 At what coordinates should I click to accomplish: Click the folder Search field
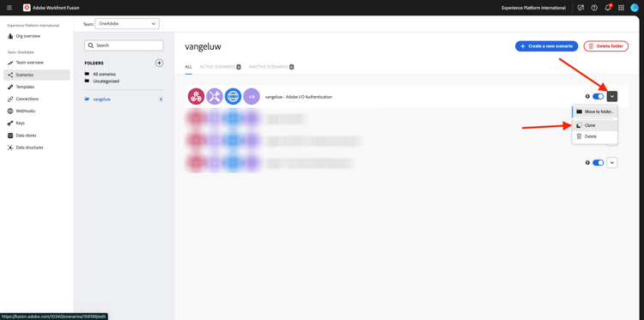tap(124, 45)
